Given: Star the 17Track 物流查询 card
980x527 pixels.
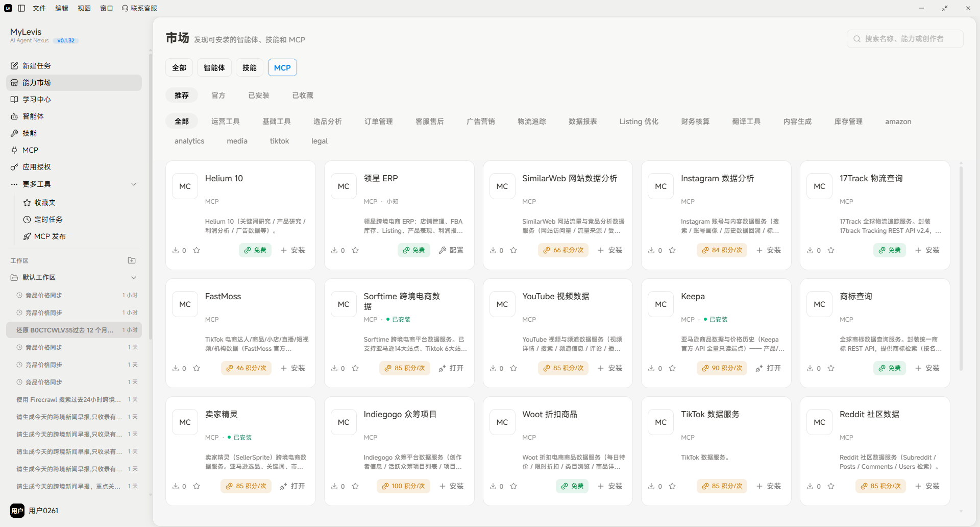Looking at the screenshot, I should click(x=831, y=250).
